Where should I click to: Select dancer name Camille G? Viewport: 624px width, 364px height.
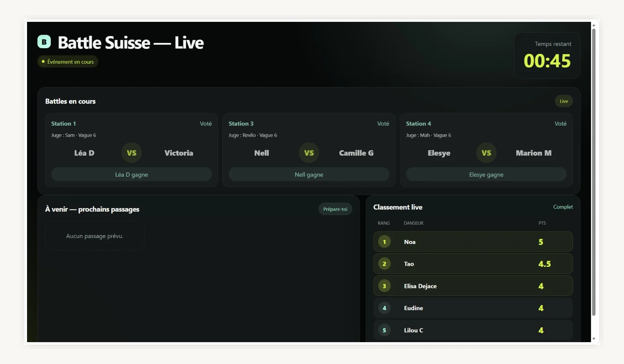point(356,153)
